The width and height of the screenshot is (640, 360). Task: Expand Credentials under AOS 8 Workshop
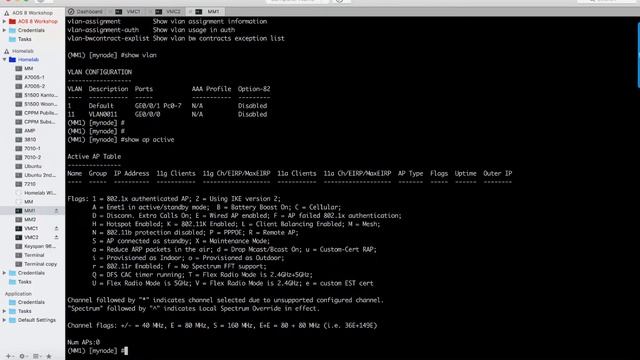tap(4, 30)
